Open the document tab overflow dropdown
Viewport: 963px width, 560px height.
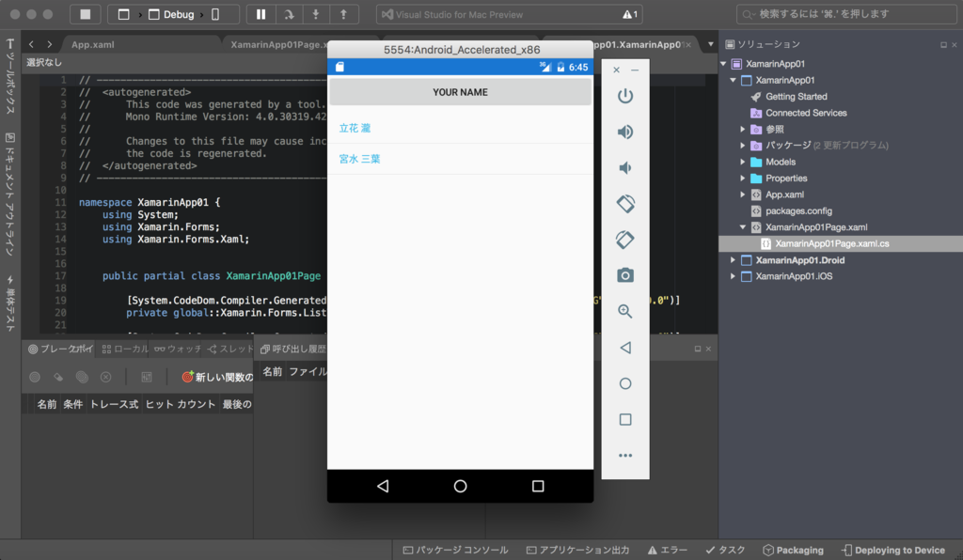[711, 44]
